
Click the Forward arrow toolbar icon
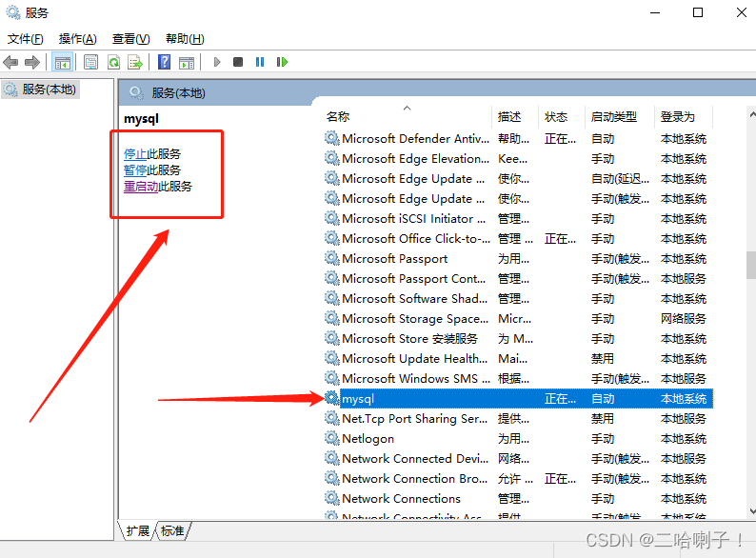[x=31, y=62]
